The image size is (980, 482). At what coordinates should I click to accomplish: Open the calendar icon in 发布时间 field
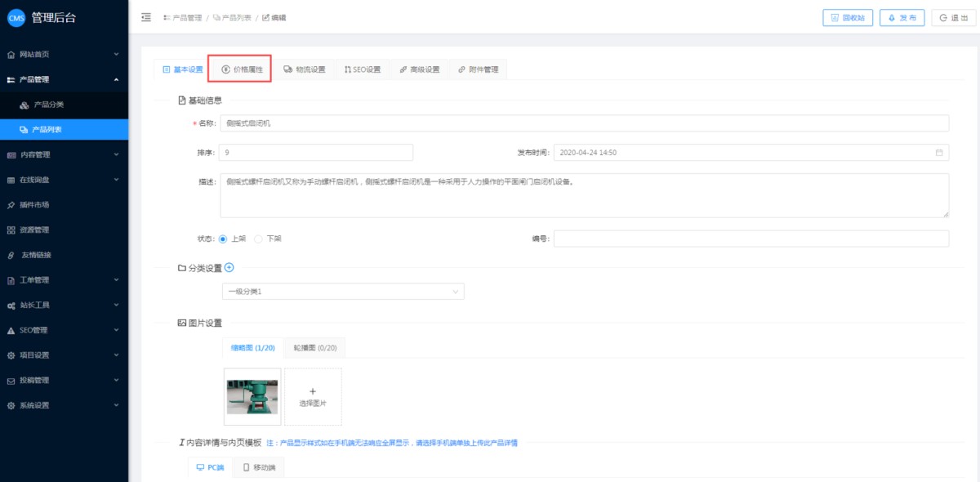pyautogui.click(x=939, y=153)
